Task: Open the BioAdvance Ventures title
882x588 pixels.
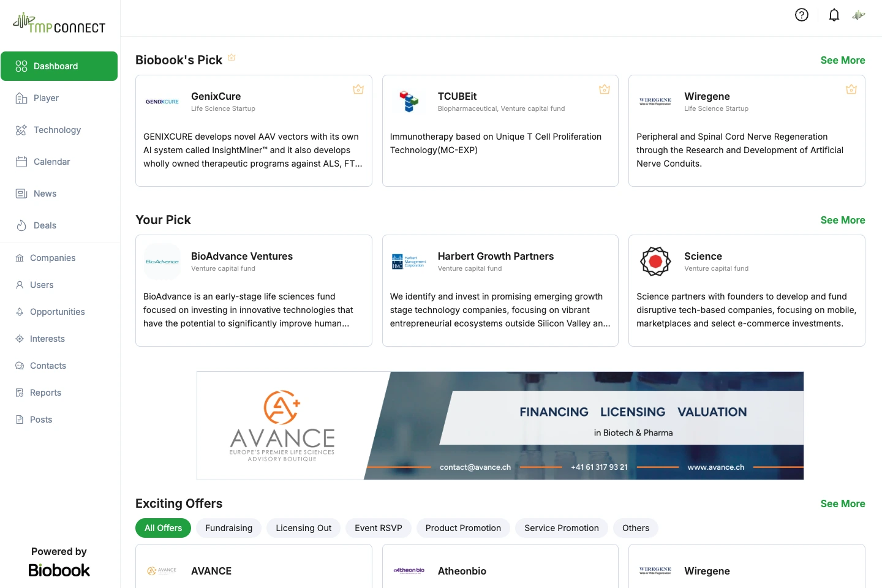Action: [x=242, y=256]
